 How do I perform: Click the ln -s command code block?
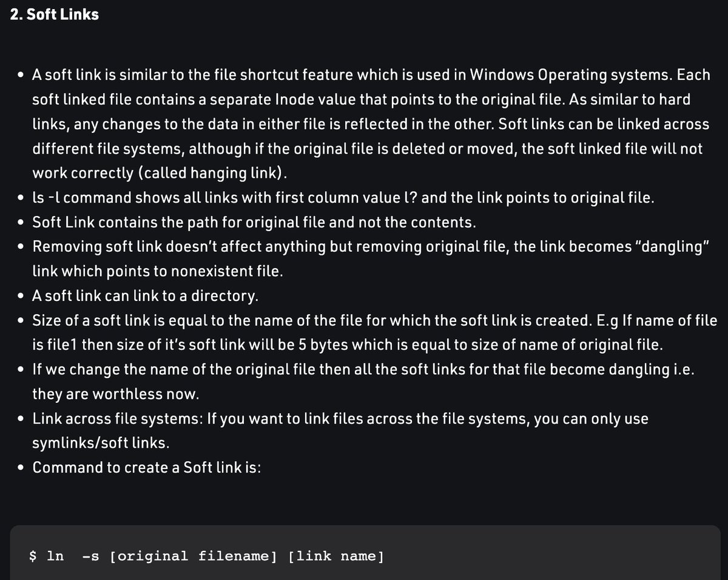[364, 552]
